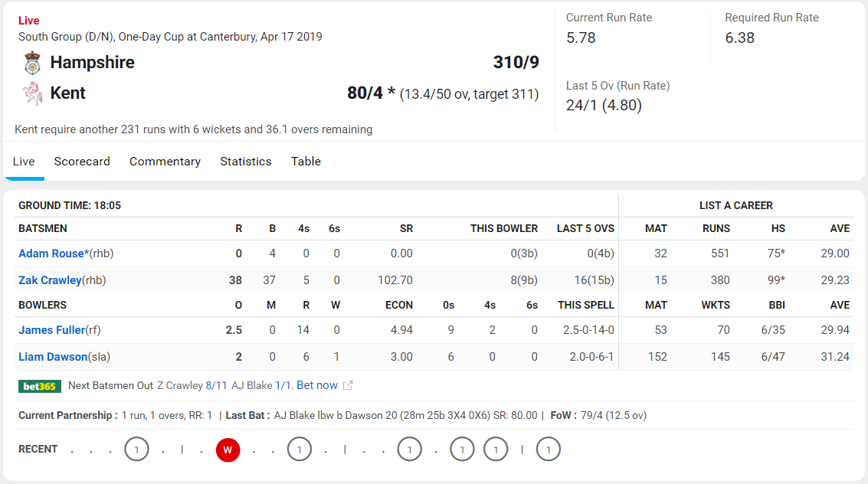Click the bet365 logo badge
Screen dimensions: 868x484
pos(40,386)
